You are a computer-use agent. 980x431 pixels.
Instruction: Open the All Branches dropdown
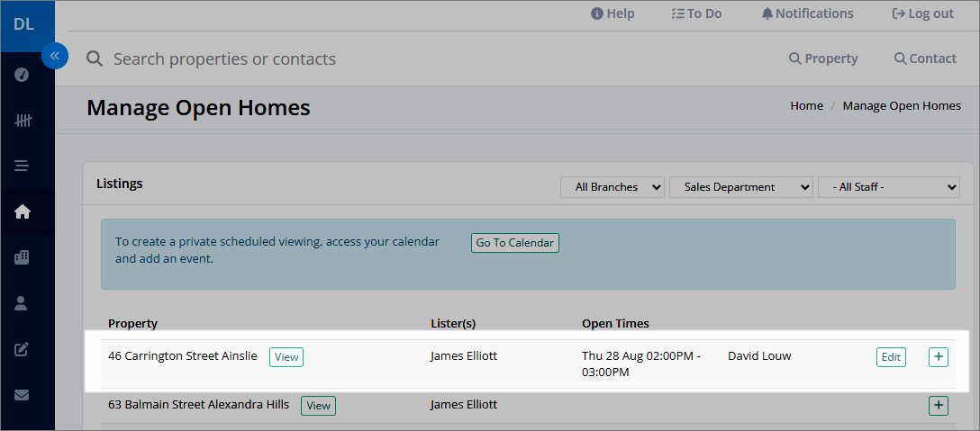[612, 187]
